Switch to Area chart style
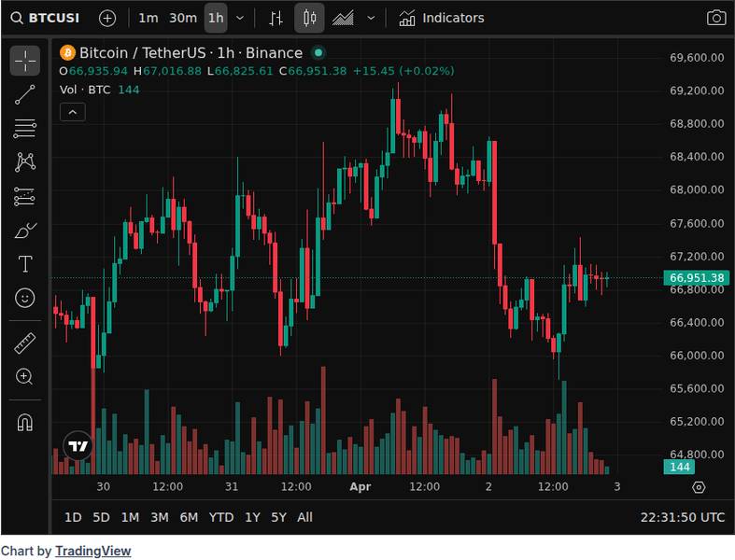 tap(343, 19)
